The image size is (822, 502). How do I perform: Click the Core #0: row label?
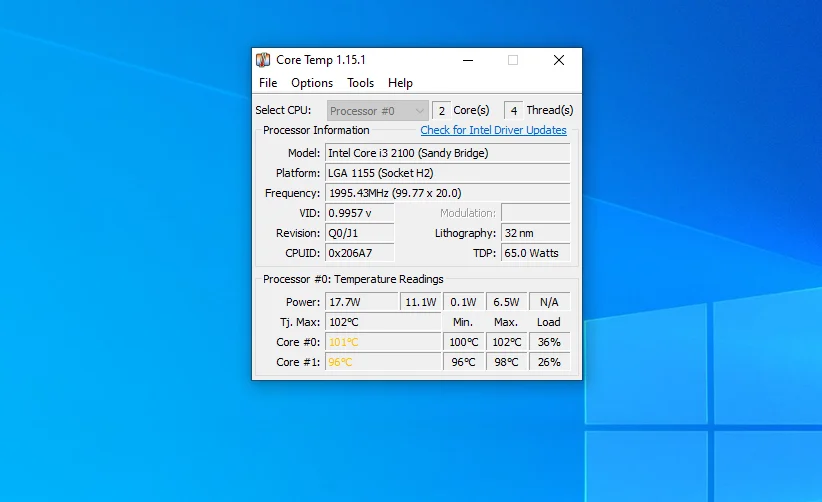[x=298, y=342]
